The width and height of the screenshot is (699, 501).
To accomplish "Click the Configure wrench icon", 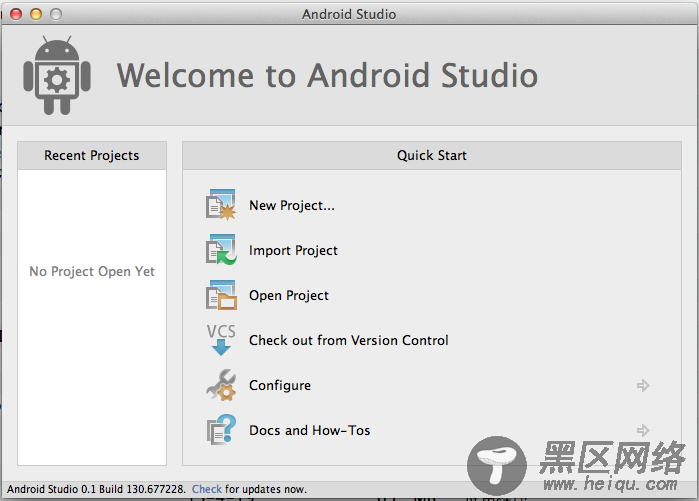I will coord(221,385).
